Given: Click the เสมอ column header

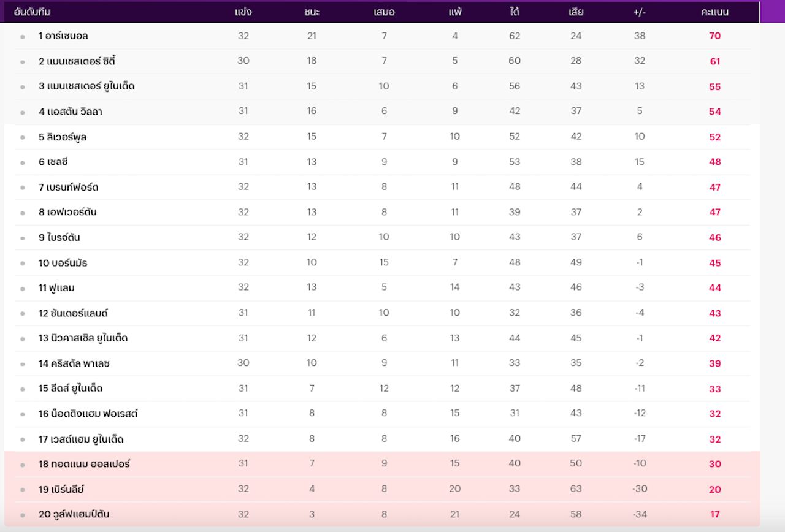Looking at the screenshot, I should (x=384, y=12).
